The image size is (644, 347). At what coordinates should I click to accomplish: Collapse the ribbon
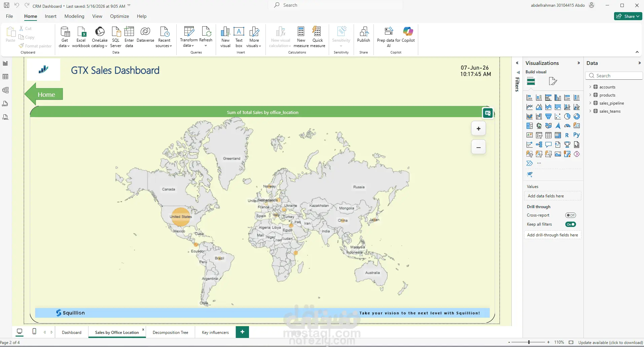click(x=637, y=52)
